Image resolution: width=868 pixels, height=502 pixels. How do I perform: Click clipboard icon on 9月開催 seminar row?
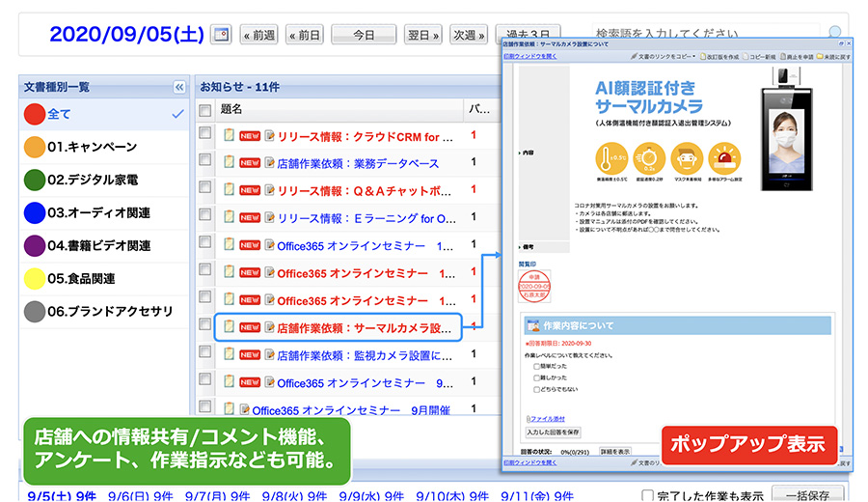(229, 409)
